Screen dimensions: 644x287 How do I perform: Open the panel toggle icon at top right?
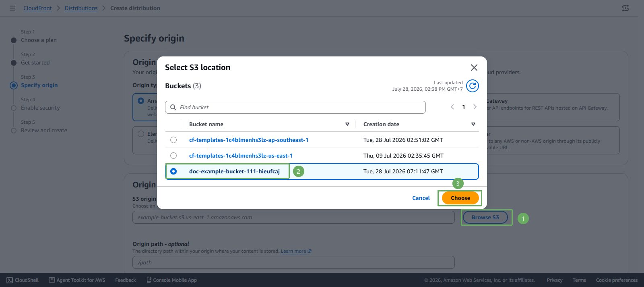(625, 8)
